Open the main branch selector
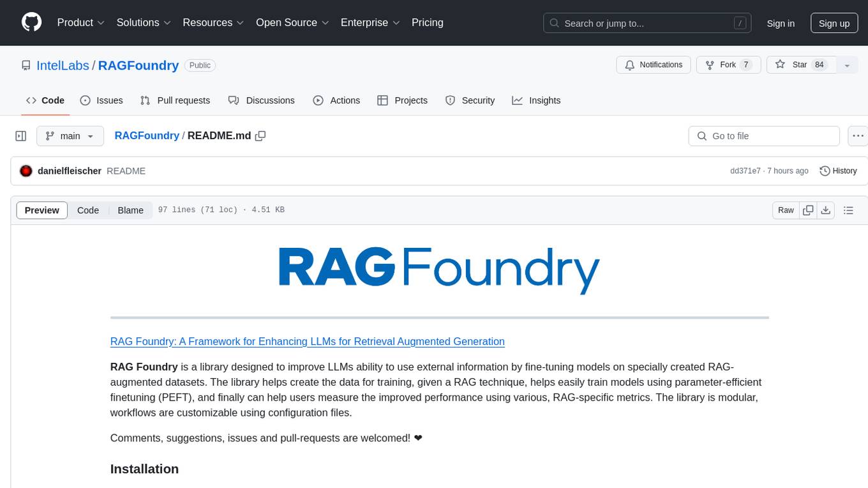 point(70,136)
